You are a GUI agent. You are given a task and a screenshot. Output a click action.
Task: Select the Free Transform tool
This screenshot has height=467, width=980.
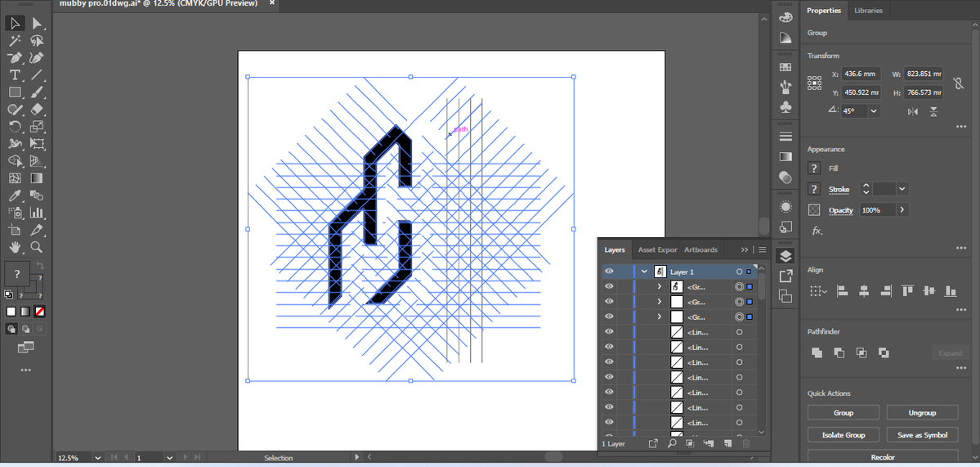point(37,144)
